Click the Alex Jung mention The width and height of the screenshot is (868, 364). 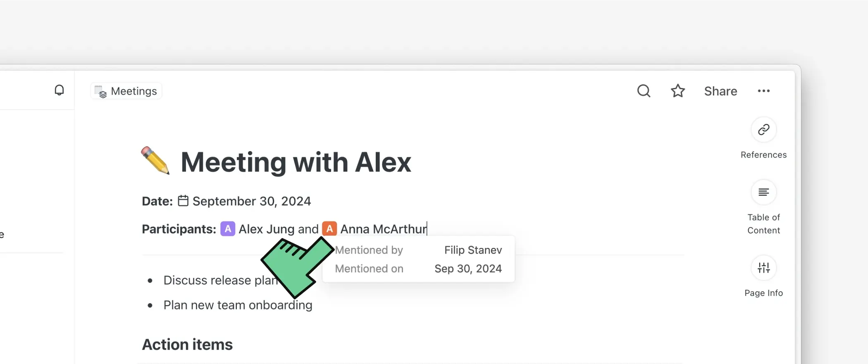pos(267,229)
